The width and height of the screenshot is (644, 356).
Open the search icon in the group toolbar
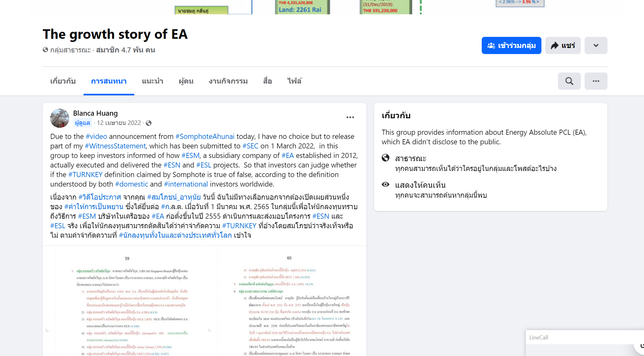569,81
